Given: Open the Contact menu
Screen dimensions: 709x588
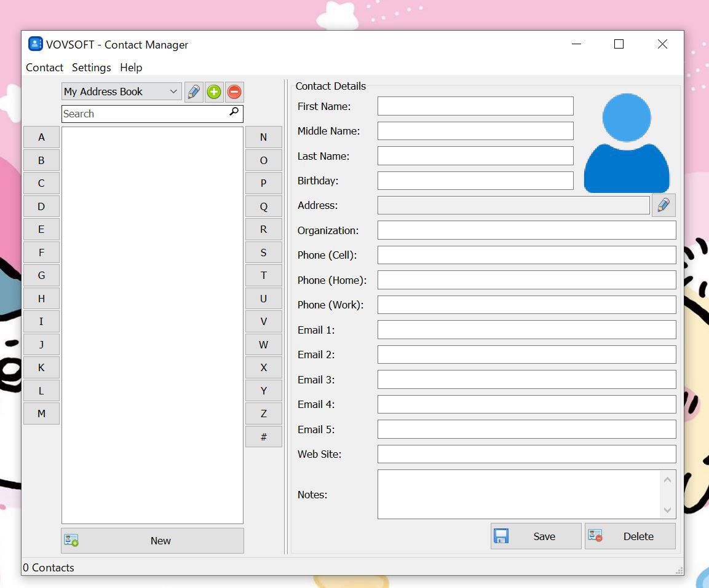Looking at the screenshot, I should (44, 68).
